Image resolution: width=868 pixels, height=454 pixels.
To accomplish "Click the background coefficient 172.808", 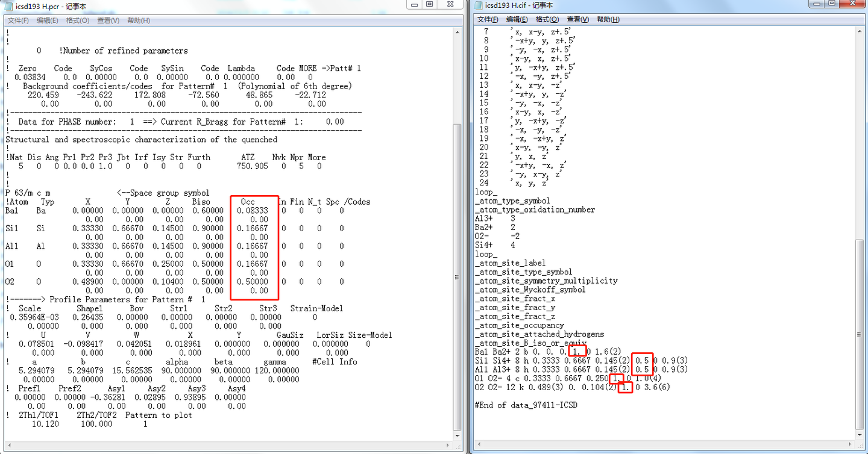I will (x=150, y=95).
